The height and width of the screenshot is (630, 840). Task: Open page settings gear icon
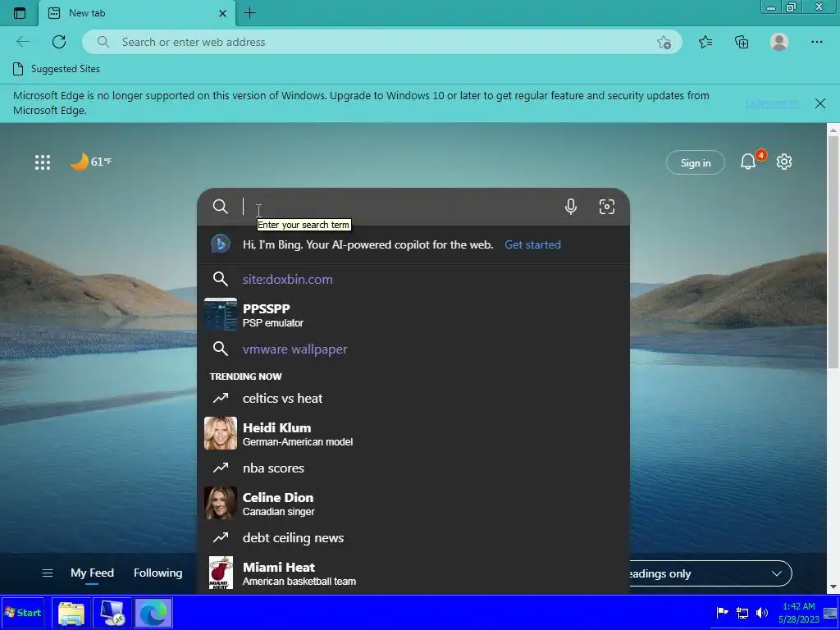pyautogui.click(x=783, y=162)
